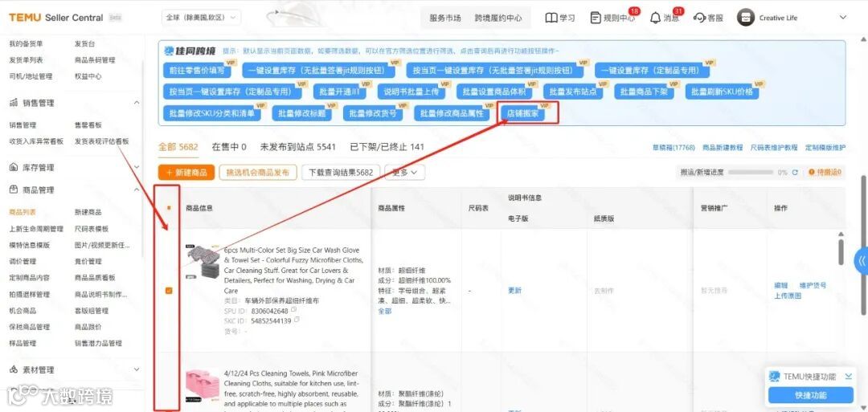868x412 pixels.
Task: Click the 佳同跨境 plugin logo
Action: point(190,51)
